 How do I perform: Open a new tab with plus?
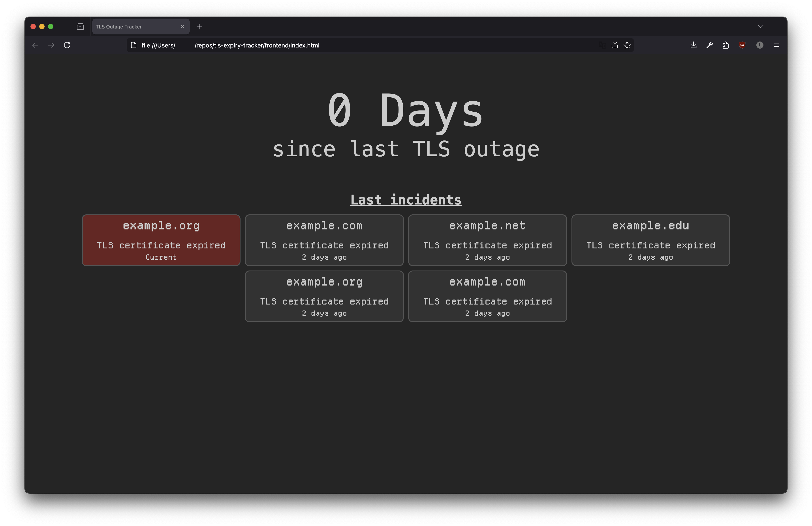pos(199,27)
